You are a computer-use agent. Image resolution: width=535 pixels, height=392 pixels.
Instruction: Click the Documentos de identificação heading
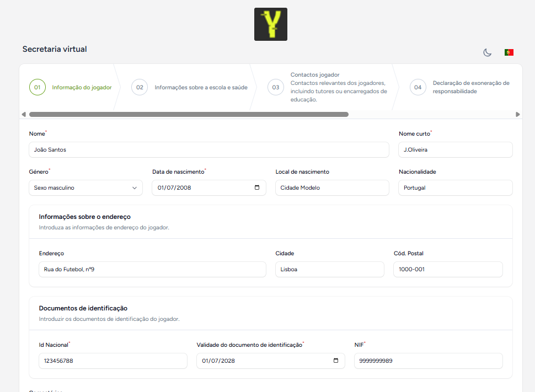tap(83, 308)
